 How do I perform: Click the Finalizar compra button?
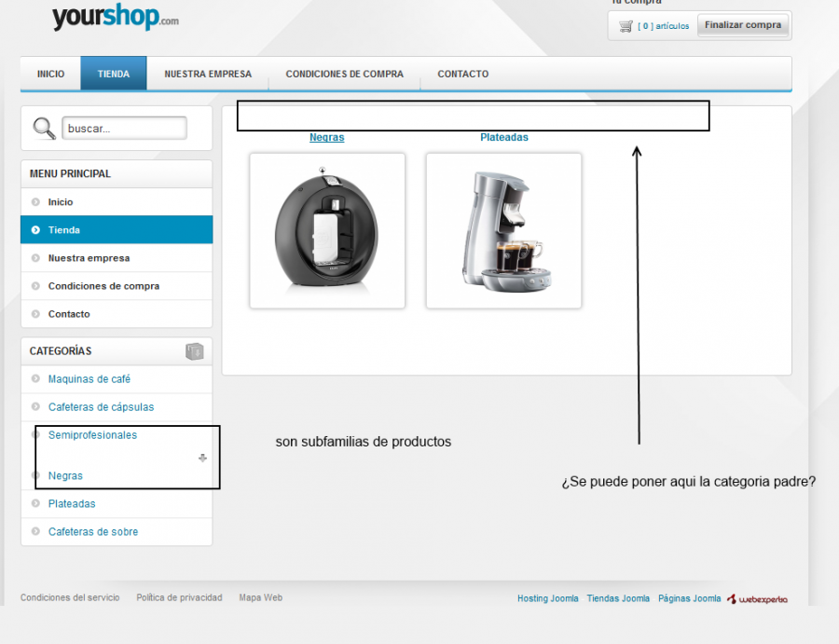(x=743, y=25)
